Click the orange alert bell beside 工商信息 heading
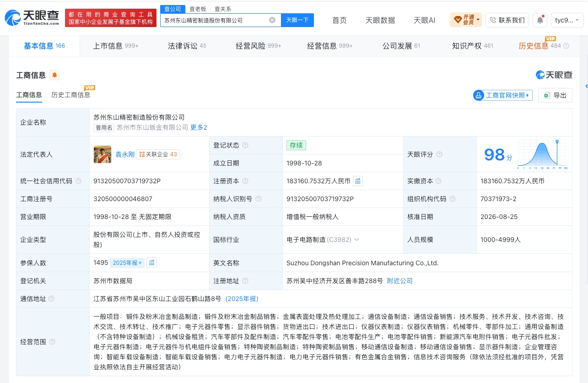This screenshot has width=588, height=383. [x=54, y=75]
